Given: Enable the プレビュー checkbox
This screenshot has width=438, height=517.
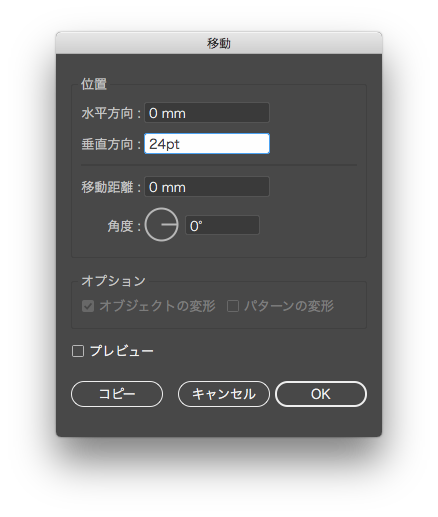Looking at the screenshot, I should (x=78, y=351).
